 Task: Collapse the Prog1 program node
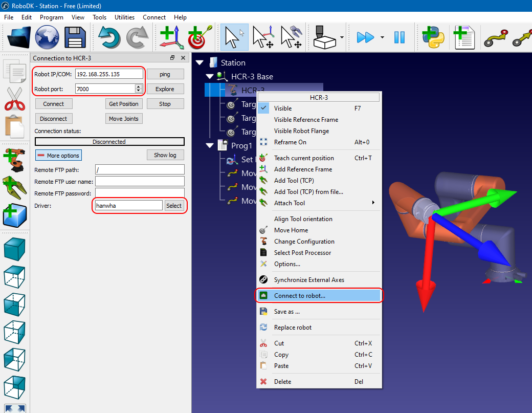click(209, 146)
